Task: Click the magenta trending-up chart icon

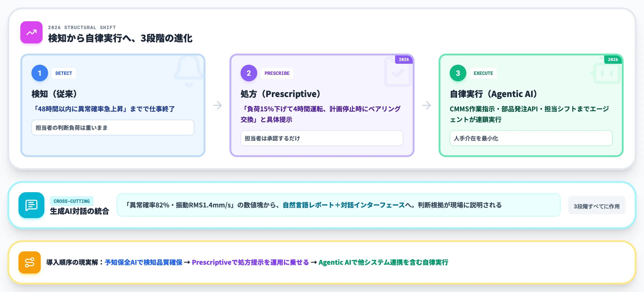Action: pyautogui.click(x=31, y=32)
